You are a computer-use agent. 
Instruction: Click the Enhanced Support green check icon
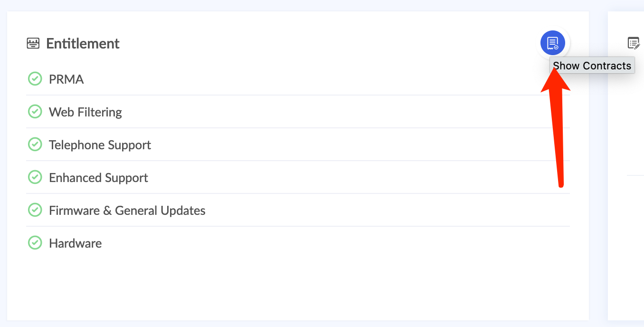(x=35, y=177)
